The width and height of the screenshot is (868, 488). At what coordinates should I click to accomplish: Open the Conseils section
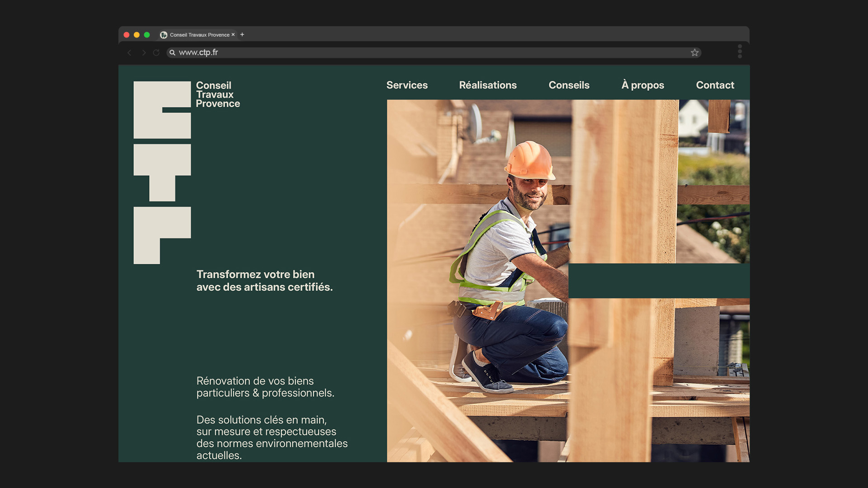coord(569,85)
